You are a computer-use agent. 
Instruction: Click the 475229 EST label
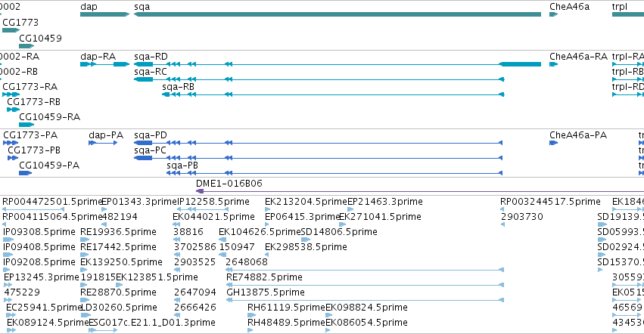coord(22,292)
